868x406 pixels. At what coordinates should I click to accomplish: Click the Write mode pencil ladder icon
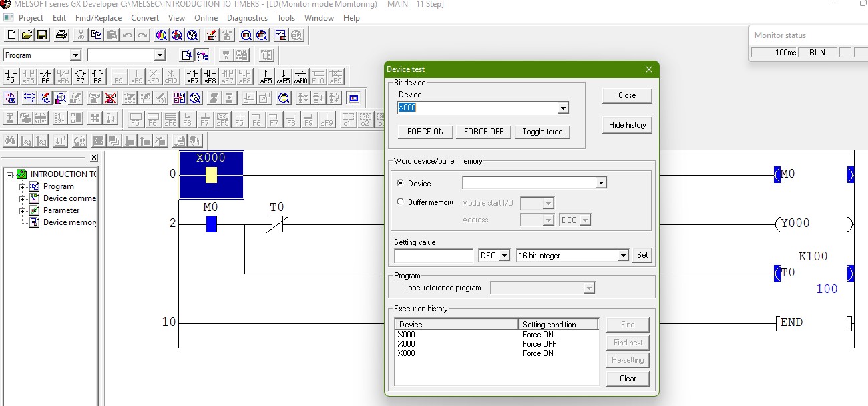45,97
